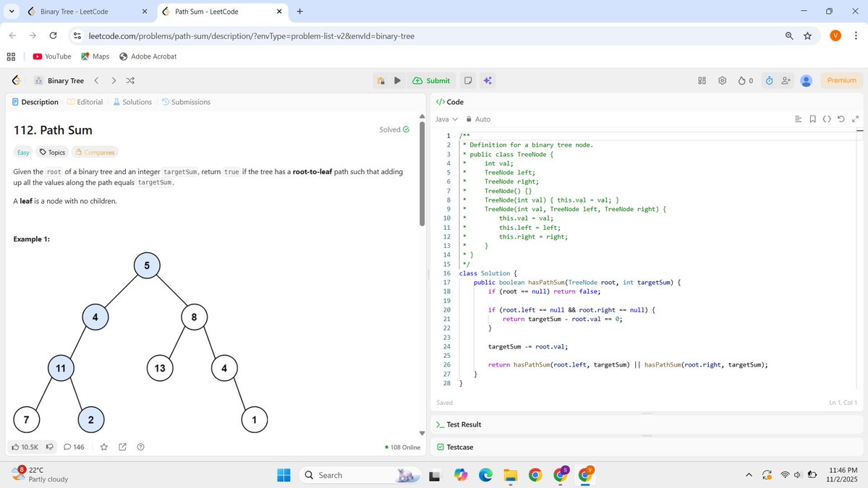Dislike the problem with thumbs down

[50, 448]
